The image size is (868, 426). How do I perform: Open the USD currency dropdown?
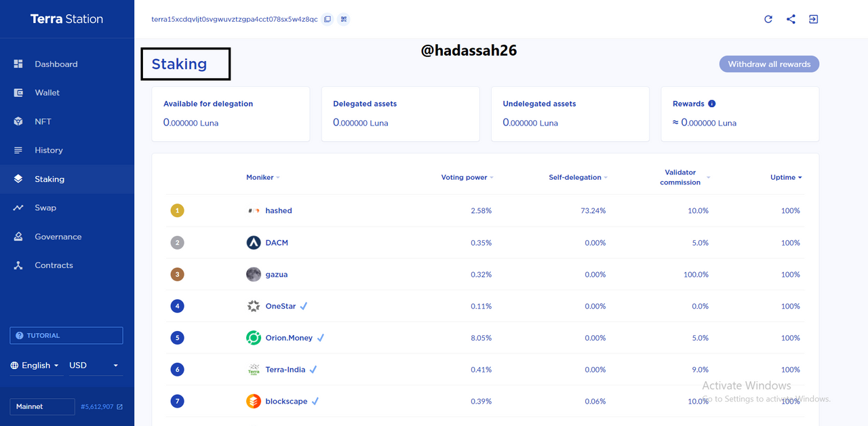94,365
